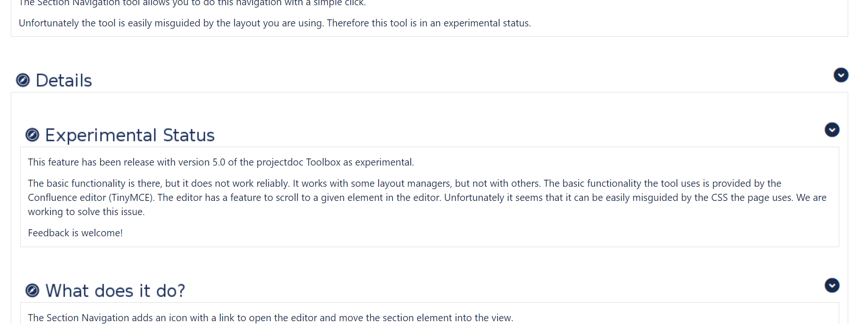Click the What does it do? heading
Screen dimensions: 868x324
tap(115, 291)
